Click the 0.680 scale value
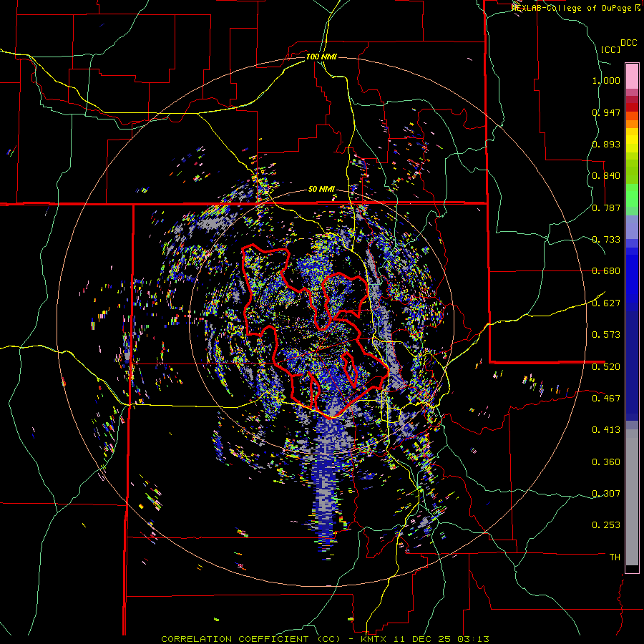The height and width of the screenshot is (644, 644). tap(606, 271)
